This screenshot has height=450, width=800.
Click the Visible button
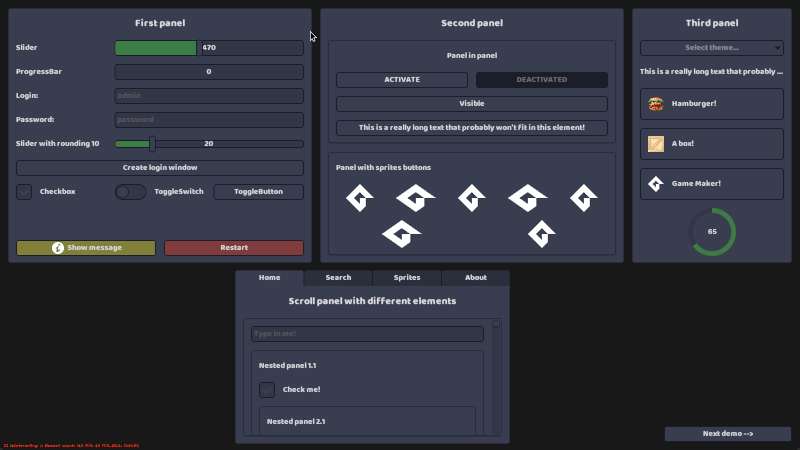pyautogui.click(x=471, y=104)
